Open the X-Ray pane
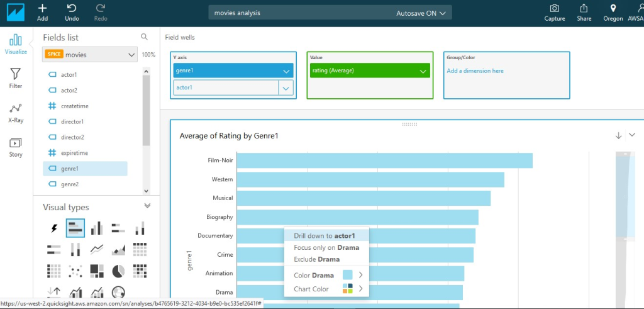This screenshot has width=644, height=309. pos(16,113)
